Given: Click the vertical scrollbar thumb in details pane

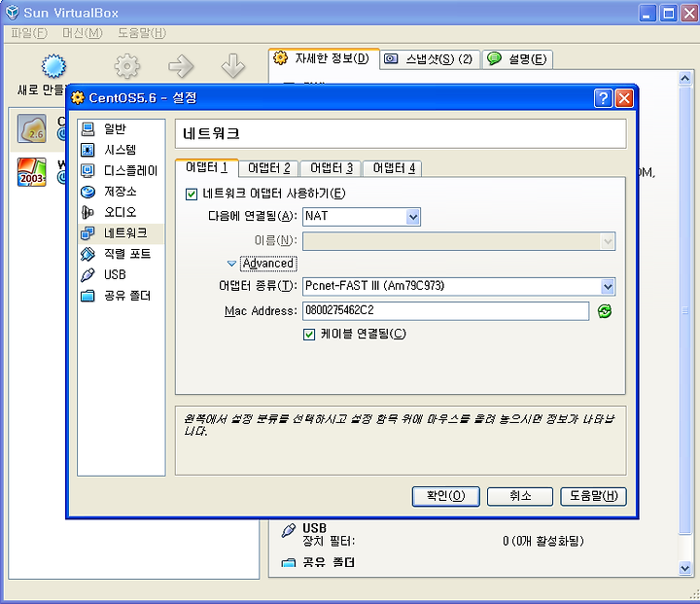Looking at the screenshot, I should coord(685,310).
